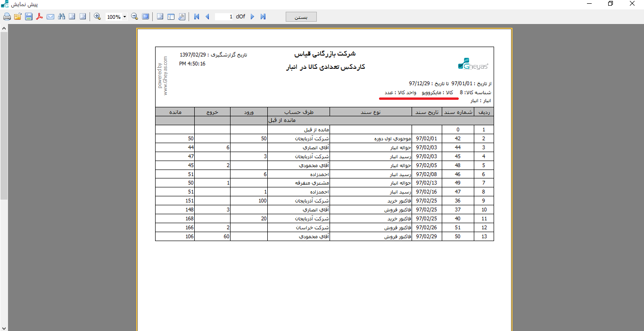The height and width of the screenshot is (331, 644).
Task: Click balance value 106 in last row
Action: coord(190,237)
